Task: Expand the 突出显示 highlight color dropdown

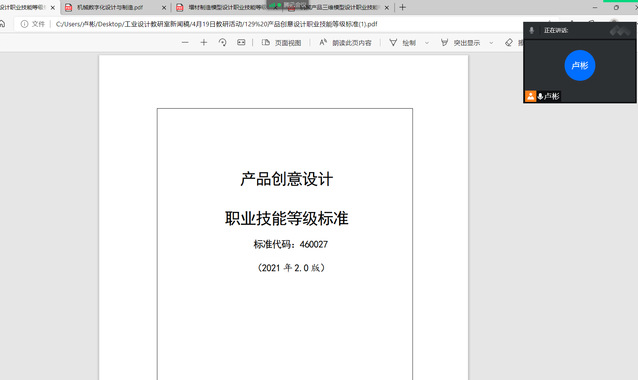Action: [x=491, y=43]
